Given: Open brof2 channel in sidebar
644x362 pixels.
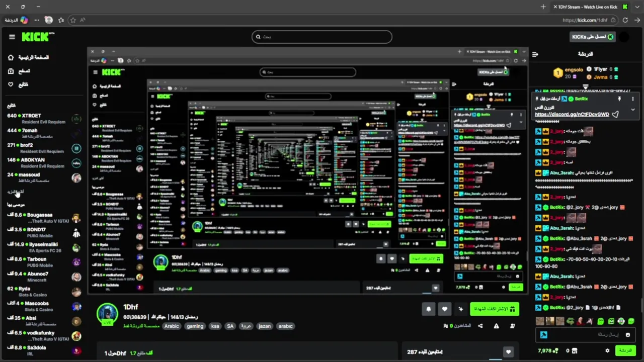Looking at the screenshot, I should (x=44, y=148).
